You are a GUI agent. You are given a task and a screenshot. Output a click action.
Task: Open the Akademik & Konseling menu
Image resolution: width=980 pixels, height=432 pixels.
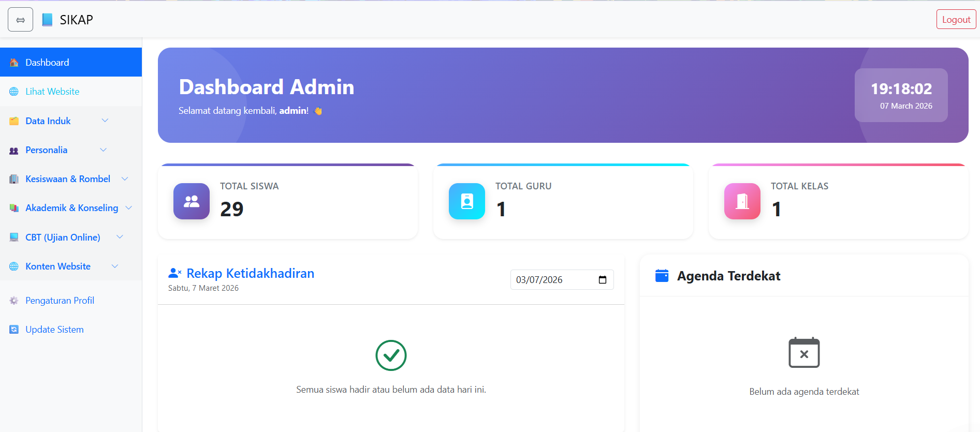72,208
